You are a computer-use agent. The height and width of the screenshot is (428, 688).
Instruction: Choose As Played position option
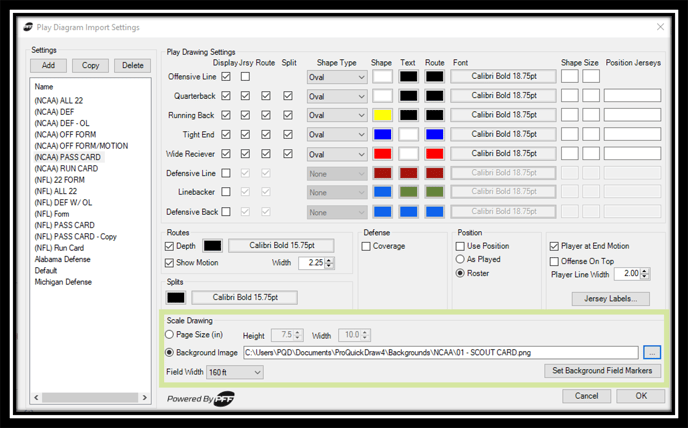(460, 259)
